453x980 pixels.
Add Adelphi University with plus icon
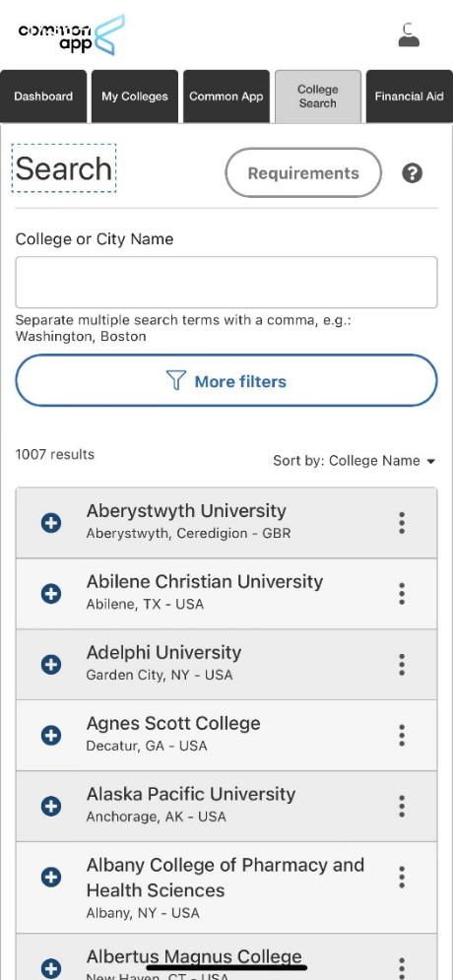click(51, 665)
